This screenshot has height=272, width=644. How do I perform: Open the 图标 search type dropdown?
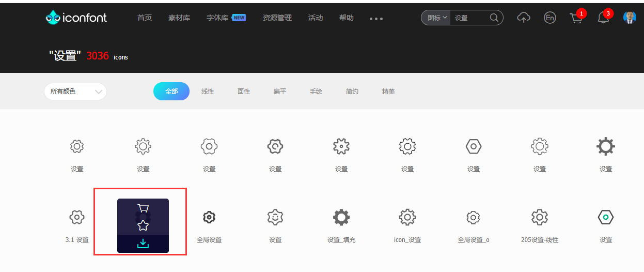437,18
